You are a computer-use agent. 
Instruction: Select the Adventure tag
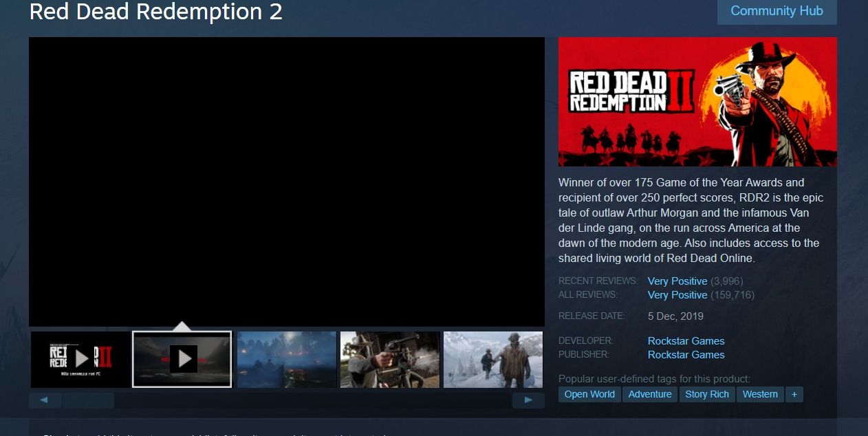[650, 394]
